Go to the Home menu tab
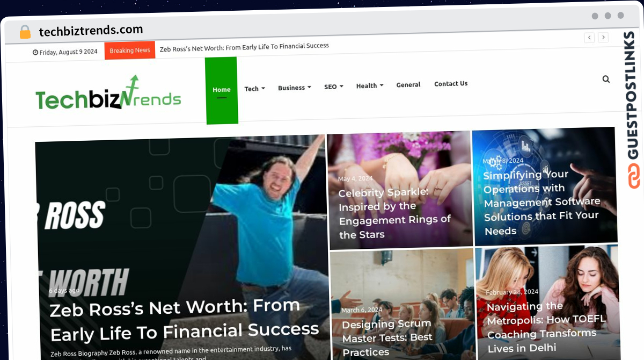 tap(221, 90)
